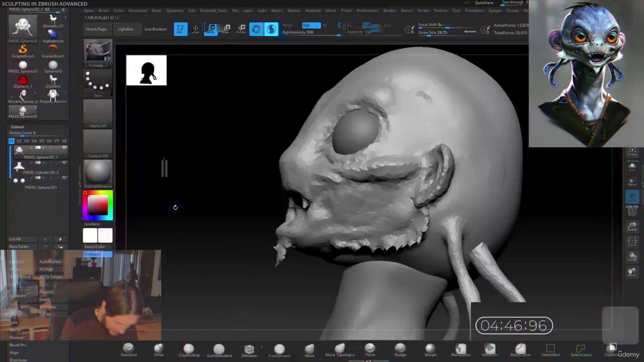The height and width of the screenshot is (362, 644).
Task: Select the ZModeler brush
Action: [x=249, y=350]
